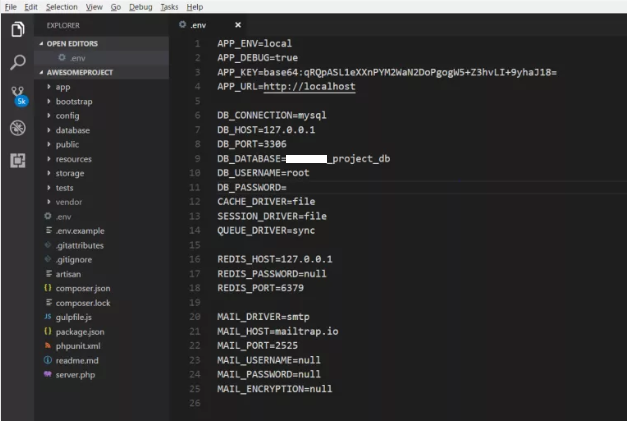
Task: Click line number 26 in the gutter
Action: coord(195,403)
